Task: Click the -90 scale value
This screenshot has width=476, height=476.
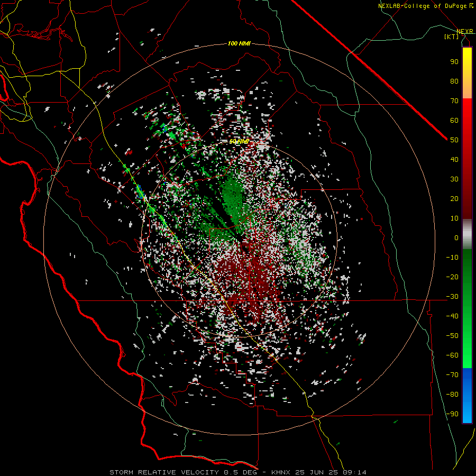Action: (x=452, y=414)
